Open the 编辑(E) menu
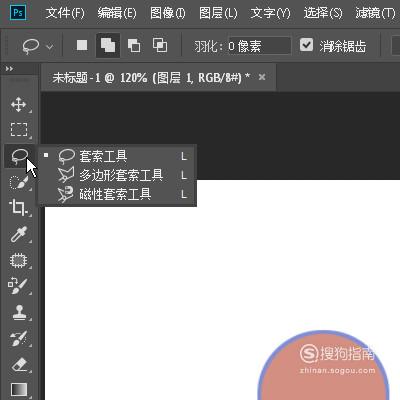 (x=117, y=13)
